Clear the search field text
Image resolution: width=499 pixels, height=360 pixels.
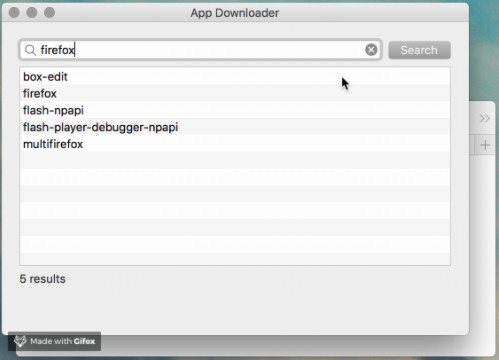[371, 50]
